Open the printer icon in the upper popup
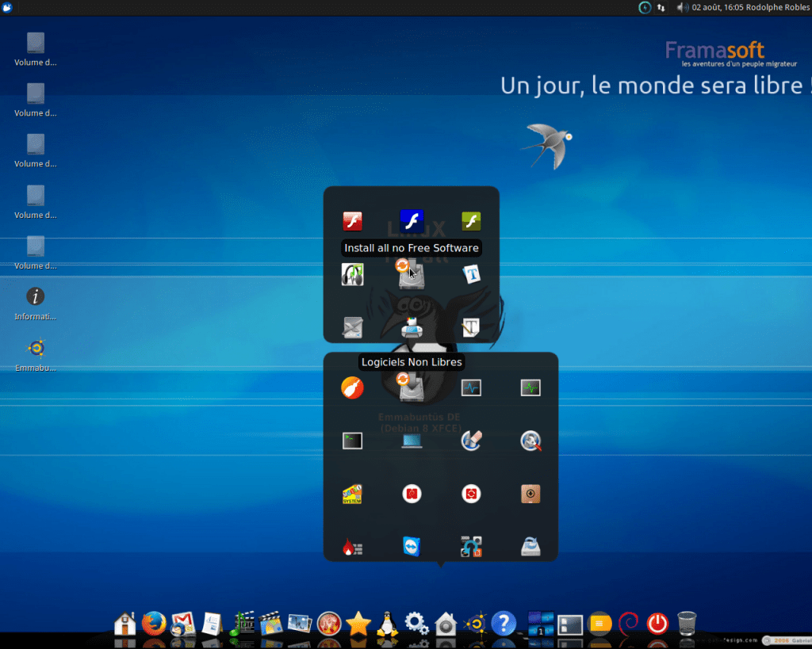 click(412, 327)
